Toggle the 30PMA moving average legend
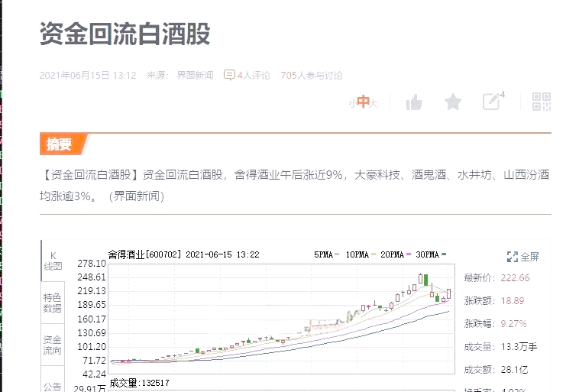This screenshot has height=392, width=579. 431,254
